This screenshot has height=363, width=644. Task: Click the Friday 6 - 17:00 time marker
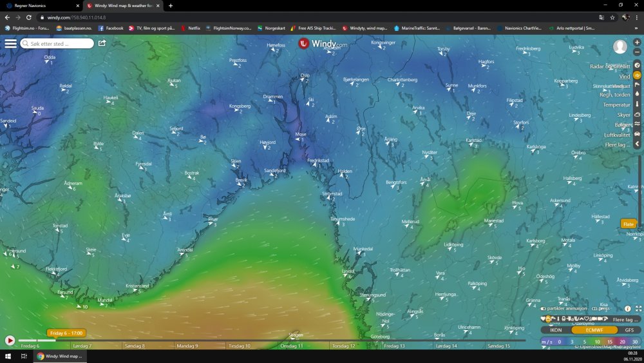point(66,333)
